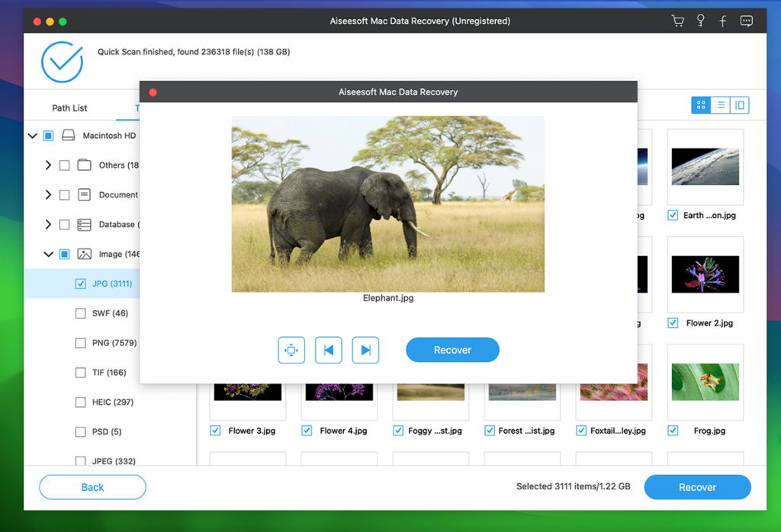Image resolution: width=781 pixels, height=532 pixels.
Task: Switch to list view mode
Action: click(720, 105)
